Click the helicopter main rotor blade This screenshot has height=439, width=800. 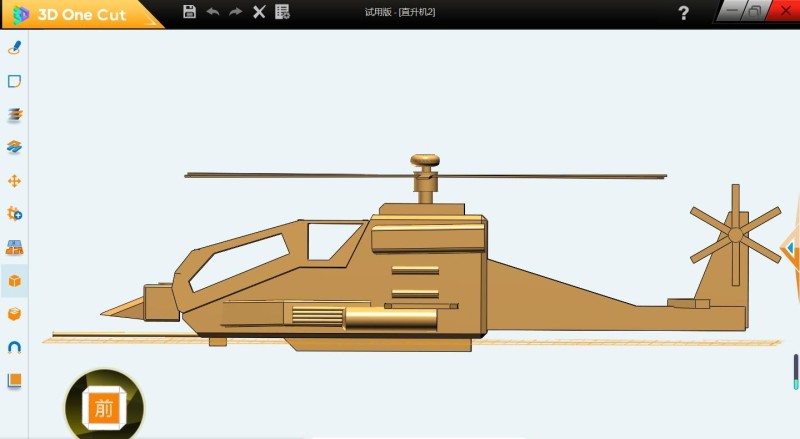(x=426, y=176)
